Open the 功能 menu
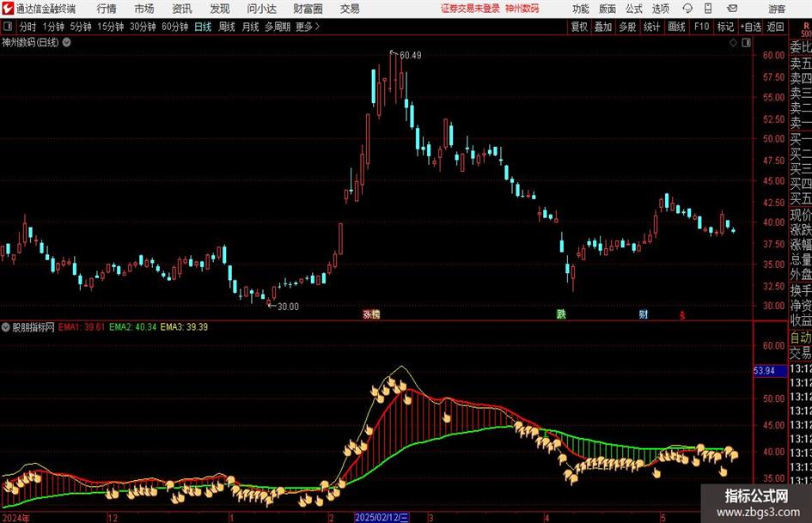The width and height of the screenshot is (812, 523). (581, 9)
